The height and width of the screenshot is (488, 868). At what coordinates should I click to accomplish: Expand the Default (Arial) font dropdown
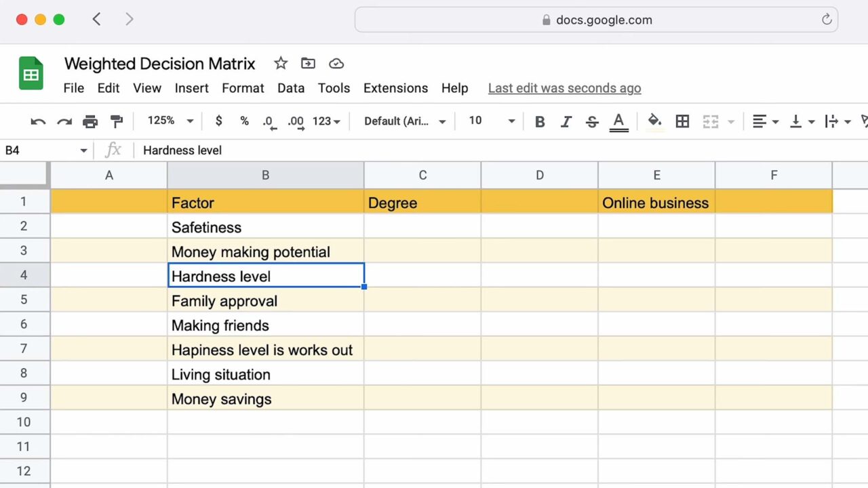tap(405, 121)
